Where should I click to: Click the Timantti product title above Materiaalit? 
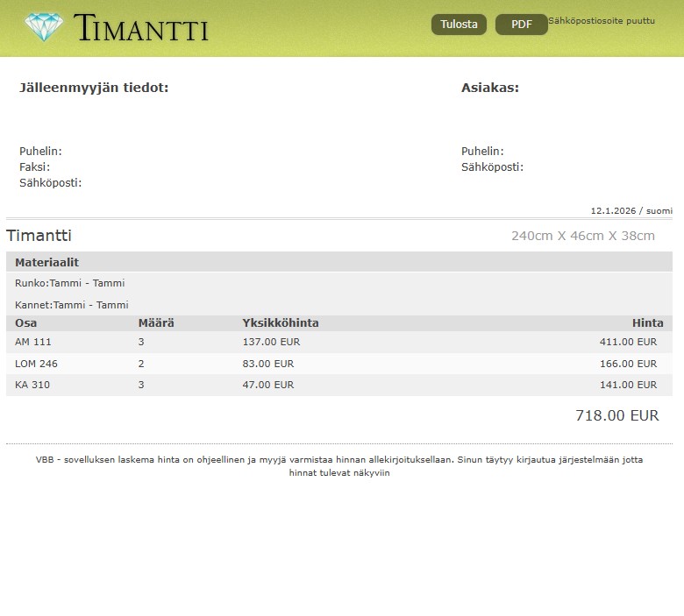[x=39, y=236]
